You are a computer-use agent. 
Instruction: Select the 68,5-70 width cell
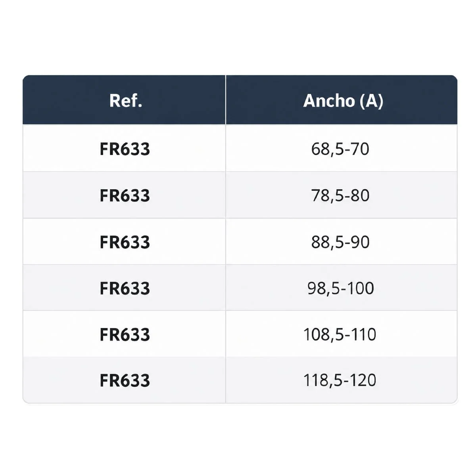[x=342, y=148]
